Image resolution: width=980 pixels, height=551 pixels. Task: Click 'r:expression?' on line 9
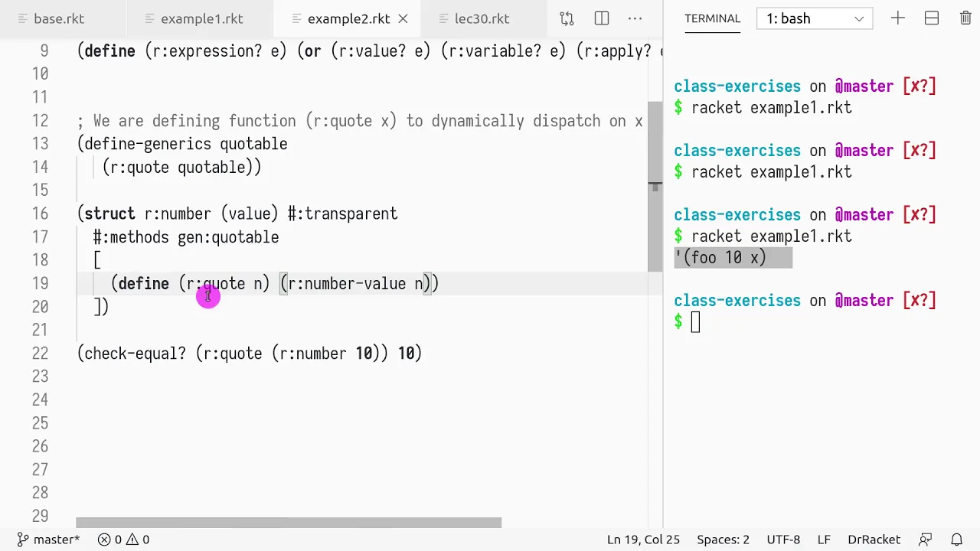pos(207,51)
